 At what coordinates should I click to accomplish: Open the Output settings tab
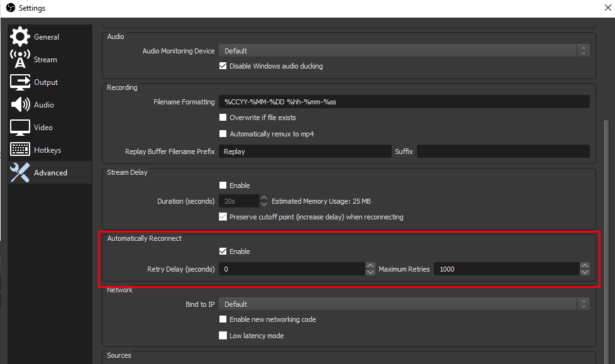(50, 82)
